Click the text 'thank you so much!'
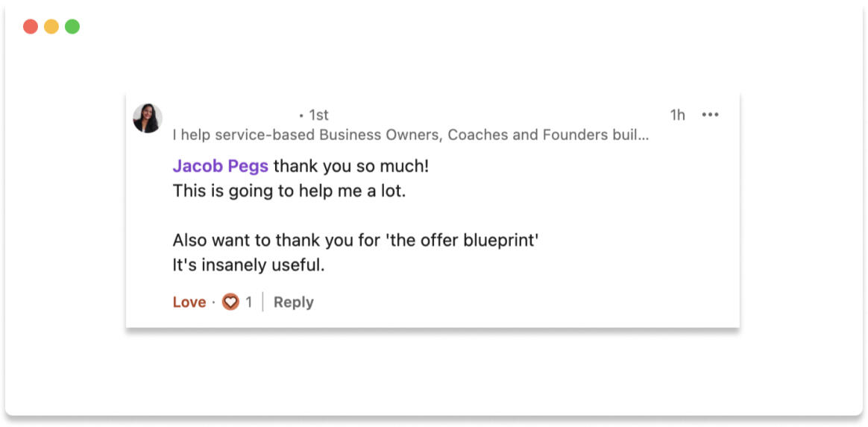The image size is (868, 427). [351, 166]
